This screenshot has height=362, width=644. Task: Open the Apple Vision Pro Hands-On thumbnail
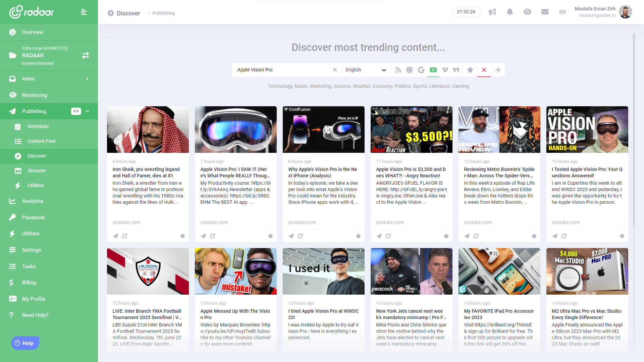(587, 129)
